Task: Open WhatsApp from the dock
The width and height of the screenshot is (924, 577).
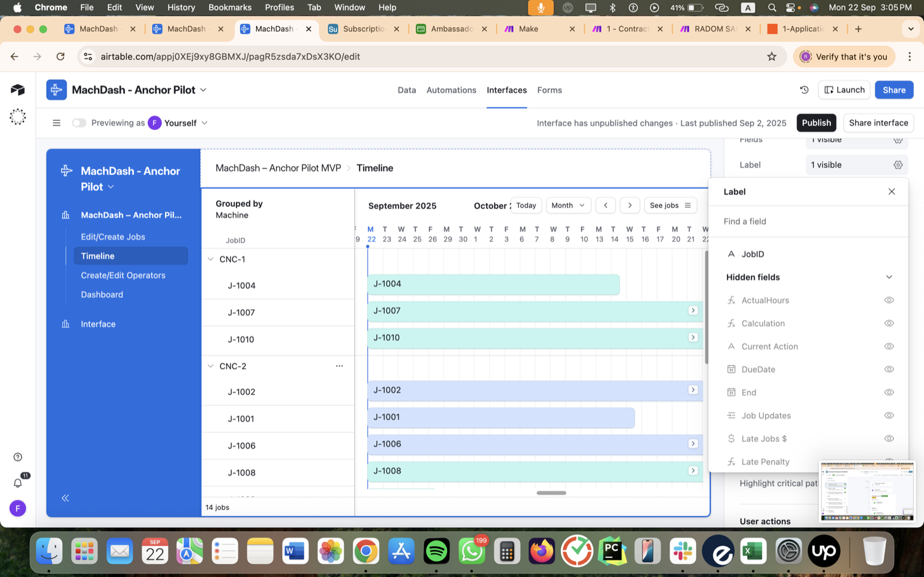Action: click(x=472, y=551)
